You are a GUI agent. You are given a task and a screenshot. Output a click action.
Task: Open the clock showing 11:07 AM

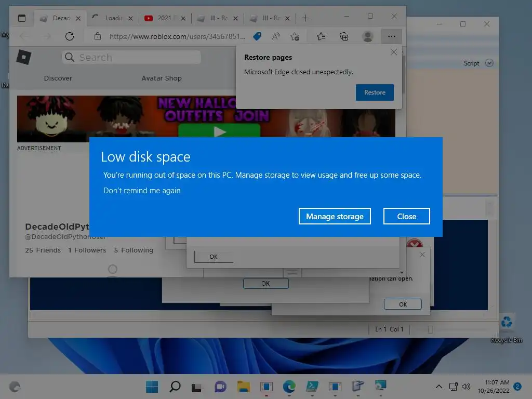click(494, 387)
